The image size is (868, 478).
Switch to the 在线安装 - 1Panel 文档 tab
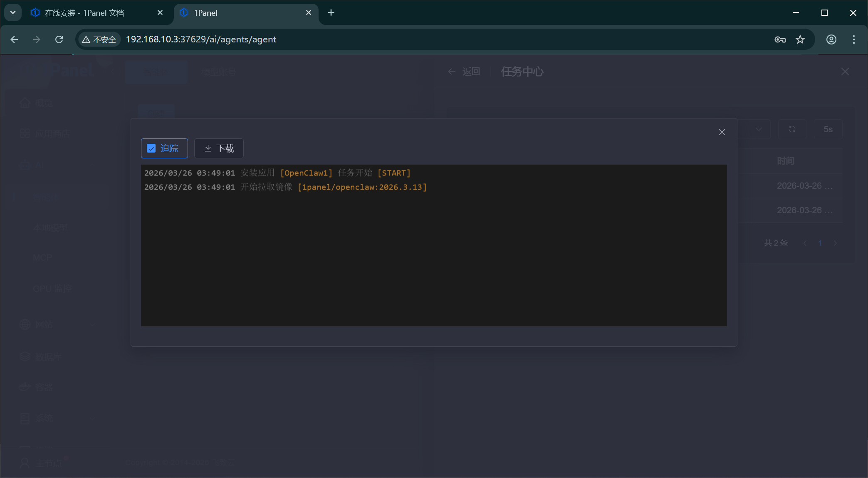pos(85,13)
